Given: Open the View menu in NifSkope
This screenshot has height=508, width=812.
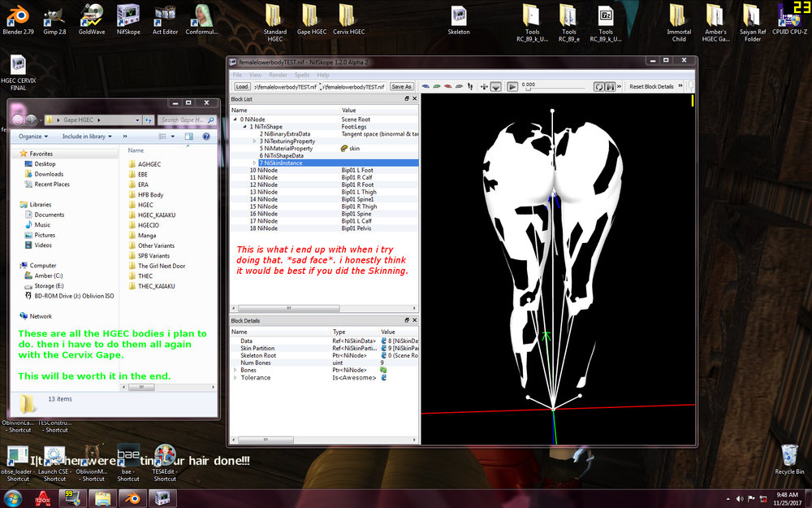Looking at the screenshot, I should tap(255, 75).
